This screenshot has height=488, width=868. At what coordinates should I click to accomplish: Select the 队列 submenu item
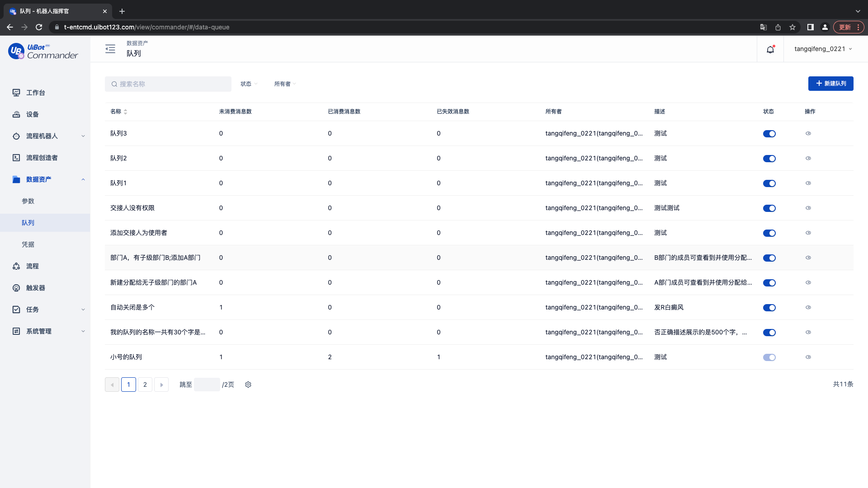point(45,223)
